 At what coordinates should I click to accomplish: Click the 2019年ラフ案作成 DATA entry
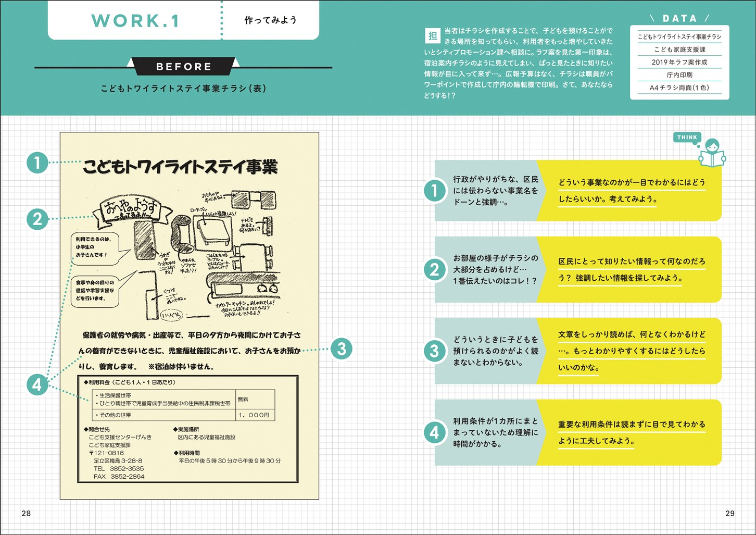679,62
